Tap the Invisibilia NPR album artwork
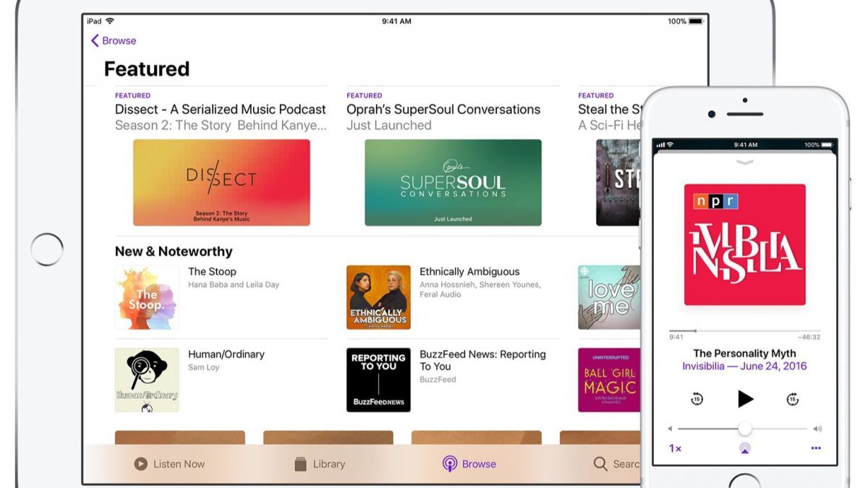This screenshot has width=868, height=488. (x=745, y=244)
